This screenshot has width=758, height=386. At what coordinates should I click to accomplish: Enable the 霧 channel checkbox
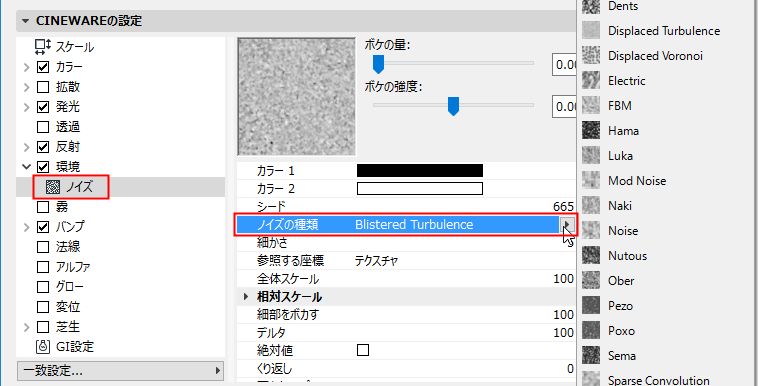[43, 207]
